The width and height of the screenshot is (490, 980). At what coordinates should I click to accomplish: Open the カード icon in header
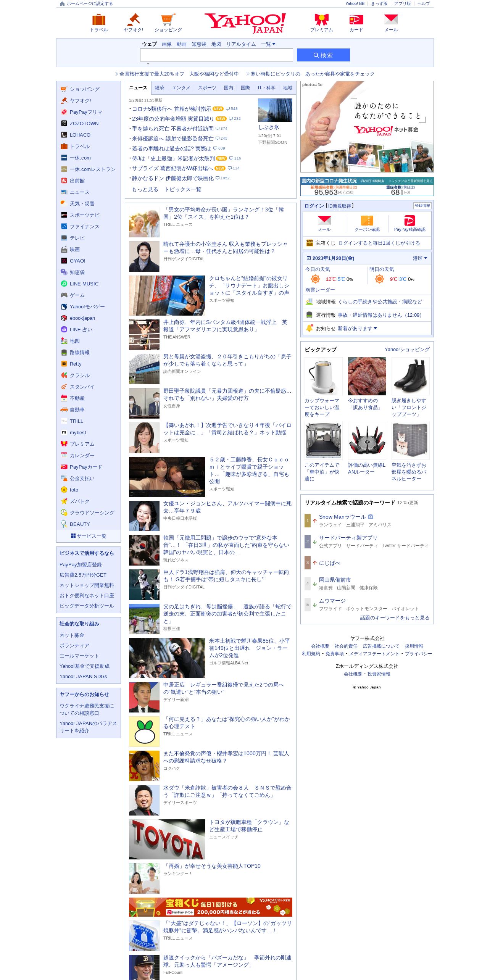[x=356, y=19]
